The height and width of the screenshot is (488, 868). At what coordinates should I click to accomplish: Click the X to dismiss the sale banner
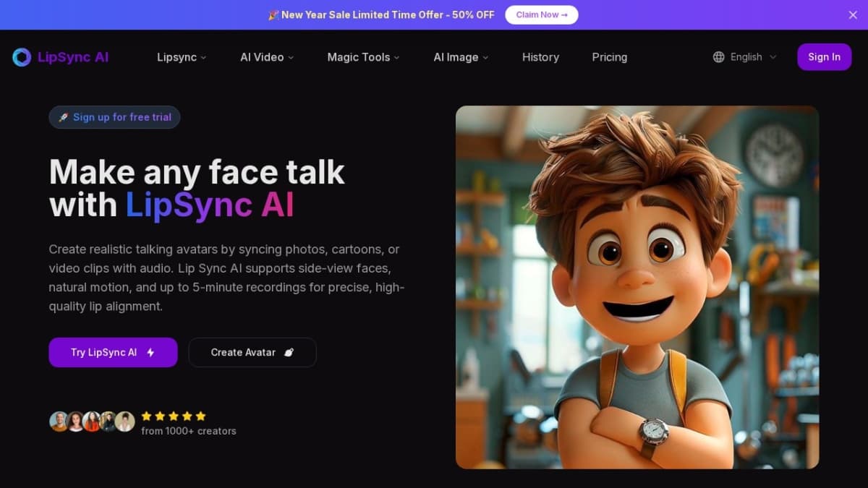tap(853, 14)
